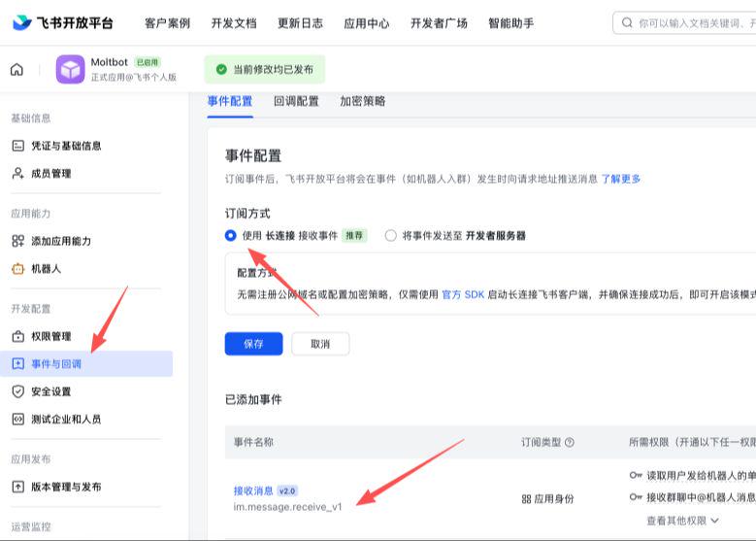Click key icon beside 接收群聊中@机器人消息
The height and width of the screenshot is (541, 756).
pyautogui.click(x=636, y=497)
